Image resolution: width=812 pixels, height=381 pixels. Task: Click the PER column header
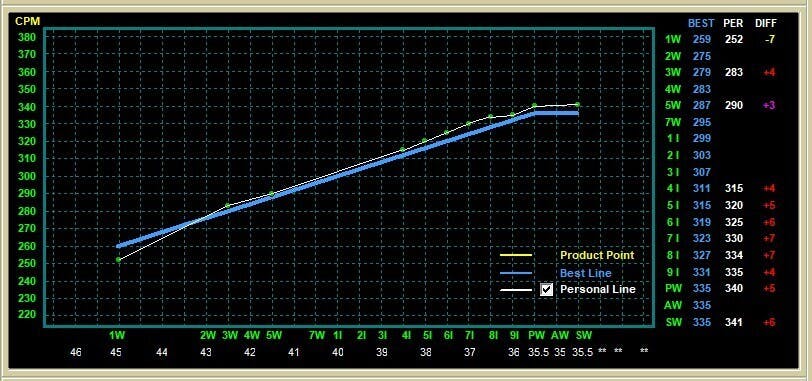[733, 23]
